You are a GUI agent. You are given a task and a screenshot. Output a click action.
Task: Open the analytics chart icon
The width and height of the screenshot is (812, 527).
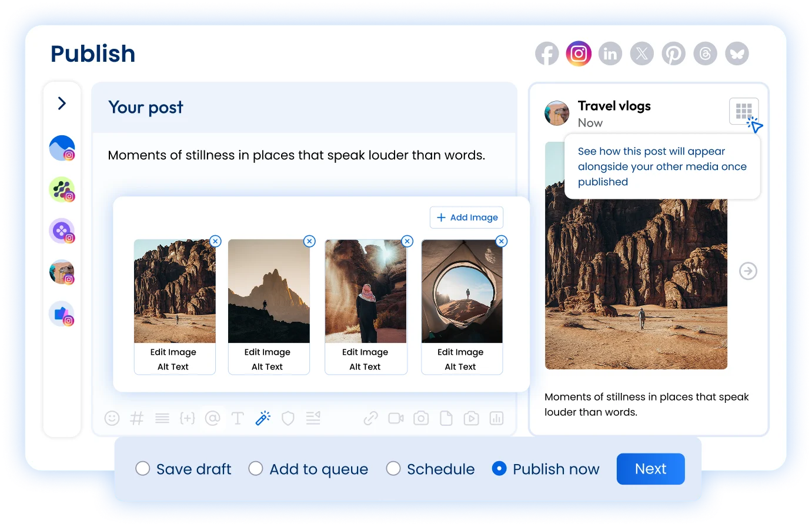497,418
